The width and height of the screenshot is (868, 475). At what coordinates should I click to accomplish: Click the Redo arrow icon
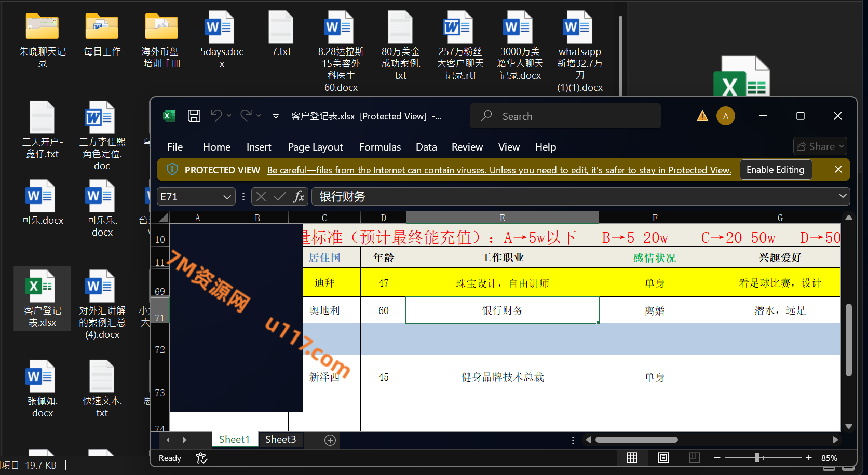(246, 115)
